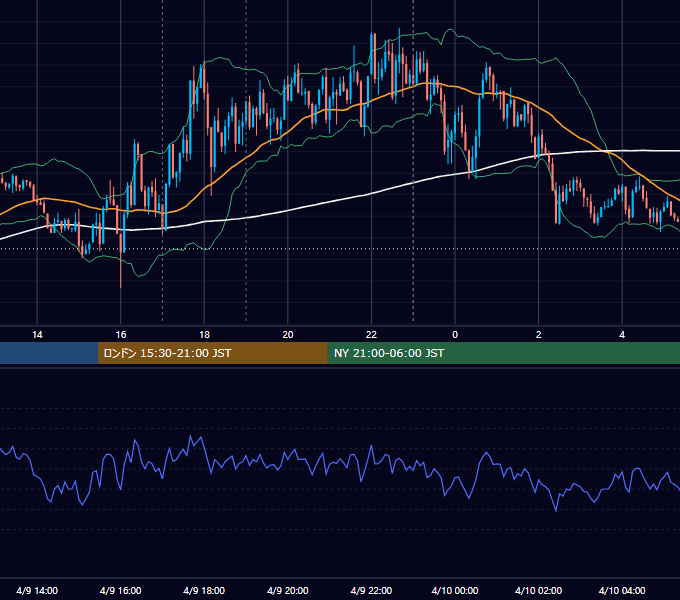Click the 4/10 02:00 date label
The image size is (680, 600).
pyautogui.click(x=538, y=590)
